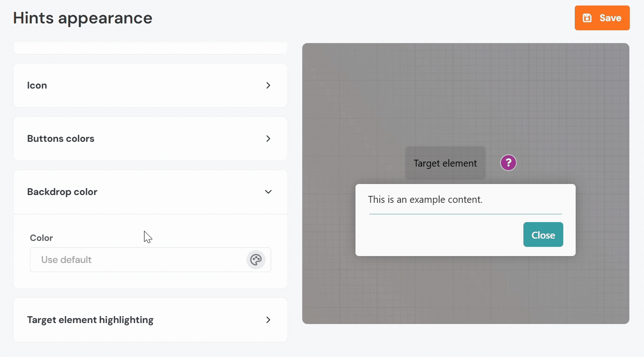Click the example content text in hint

(x=425, y=200)
